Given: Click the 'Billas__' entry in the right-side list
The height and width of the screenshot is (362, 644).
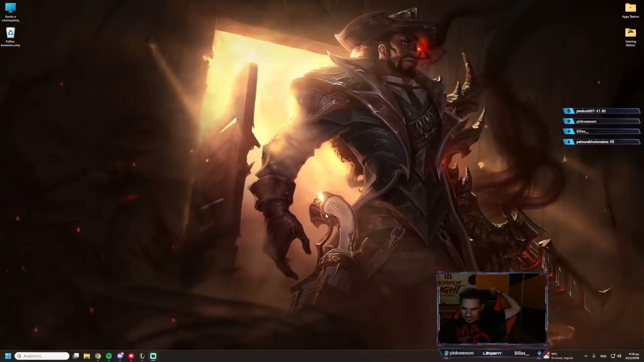Looking at the screenshot, I should click(601, 131).
